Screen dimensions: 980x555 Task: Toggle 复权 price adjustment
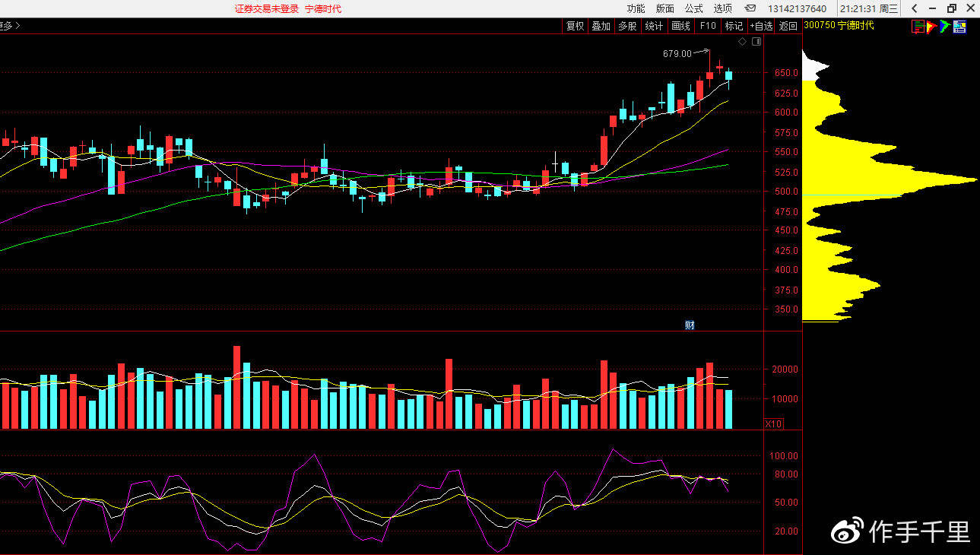pos(575,26)
